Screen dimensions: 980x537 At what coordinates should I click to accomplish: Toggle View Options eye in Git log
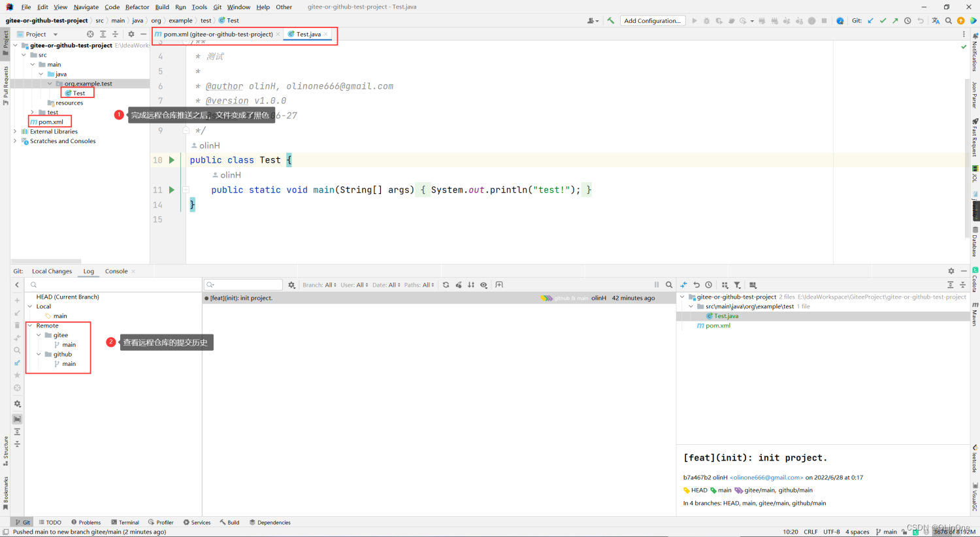pos(483,285)
